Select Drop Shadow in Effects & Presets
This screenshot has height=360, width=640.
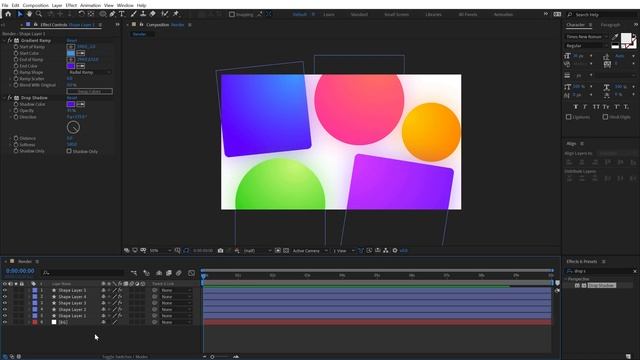[x=602, y=285]
